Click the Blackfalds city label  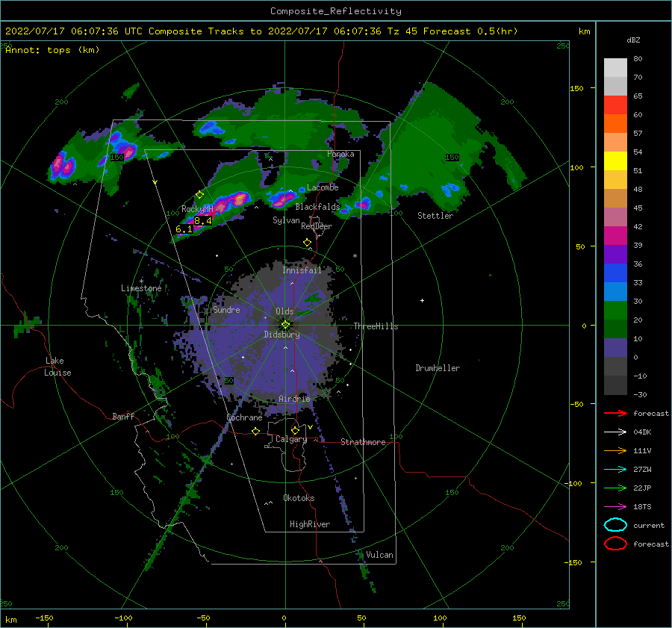[317, 207]
